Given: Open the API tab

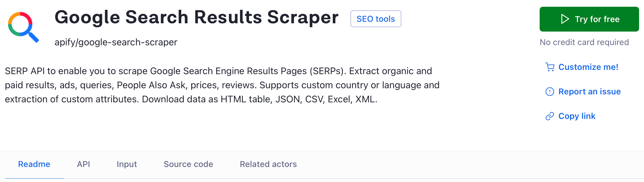Looking at the screenshot, I should tap(83, 164).
